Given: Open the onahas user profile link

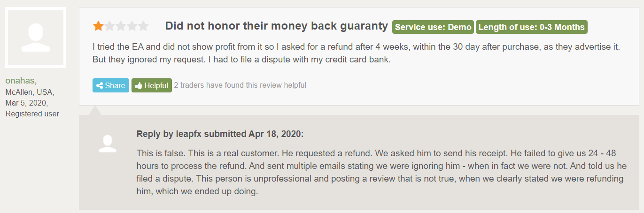Looking at the screenshot, I should 20,81.
